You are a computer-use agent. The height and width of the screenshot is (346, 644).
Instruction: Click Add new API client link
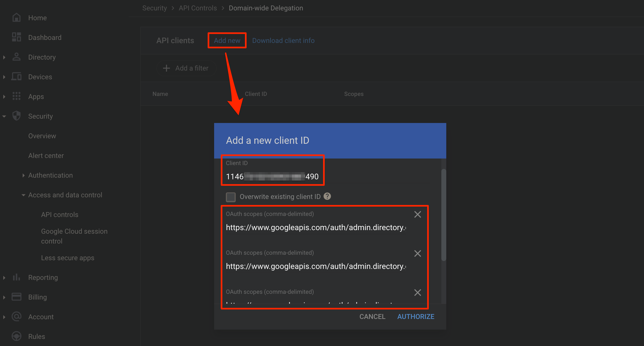point(227,40)
